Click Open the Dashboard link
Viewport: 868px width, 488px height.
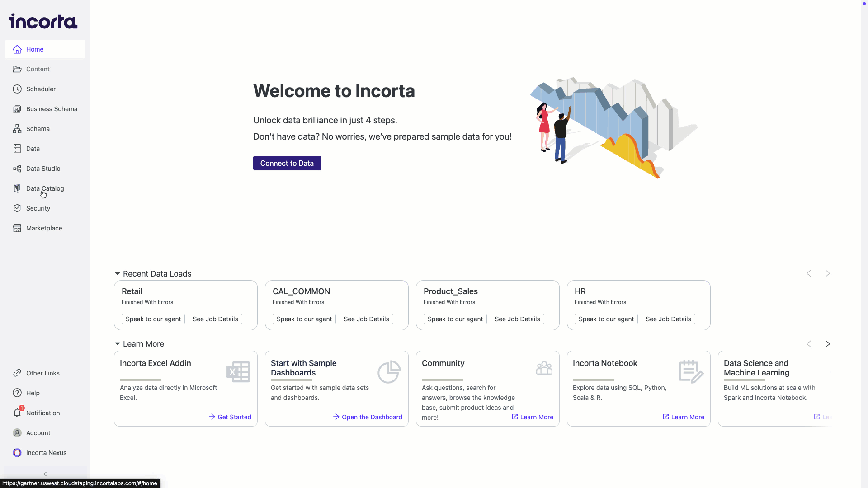click(368, 417)
